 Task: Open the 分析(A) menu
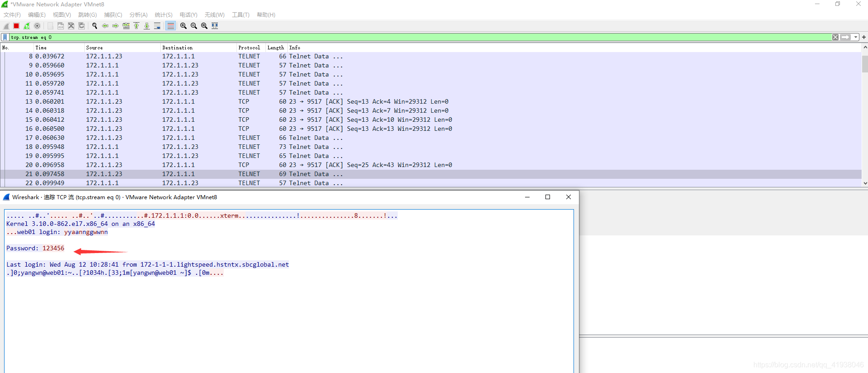coord(139,15)
